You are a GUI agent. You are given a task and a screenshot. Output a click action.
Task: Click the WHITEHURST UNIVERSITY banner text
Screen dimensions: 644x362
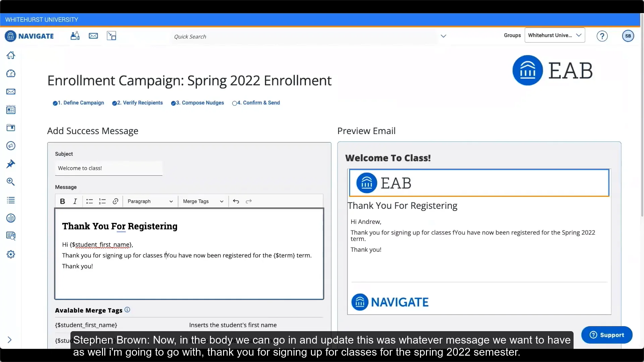pos(42,20)
